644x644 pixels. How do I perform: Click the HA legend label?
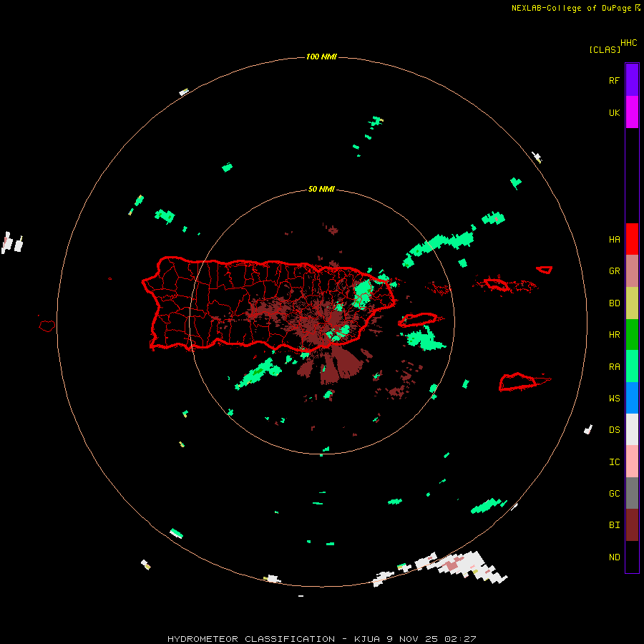(614, 240)
